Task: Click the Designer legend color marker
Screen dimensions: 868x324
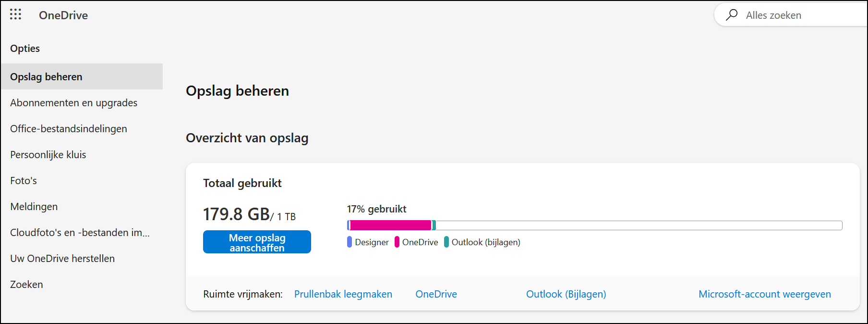Action: coord(349,242)
